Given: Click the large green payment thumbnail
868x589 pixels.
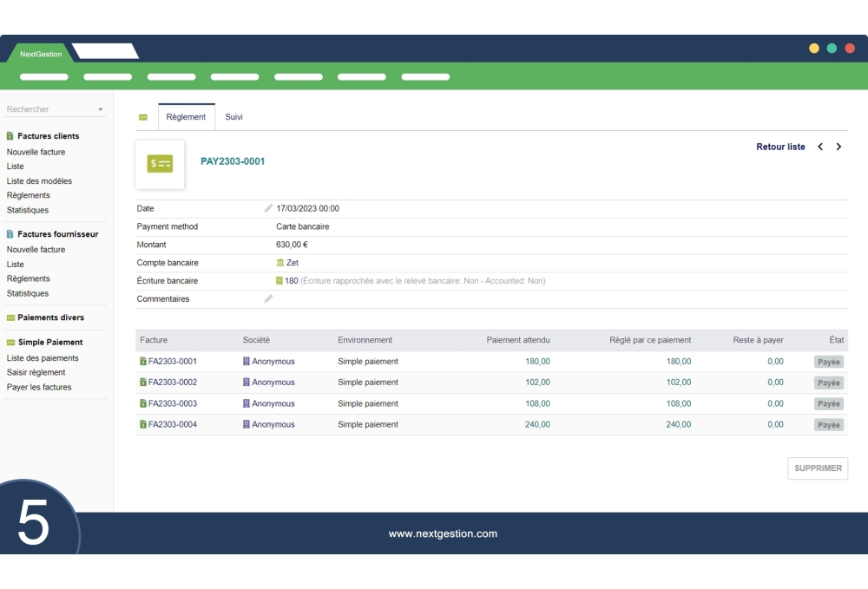Looking at the screenshot, I should coord(160,164).
